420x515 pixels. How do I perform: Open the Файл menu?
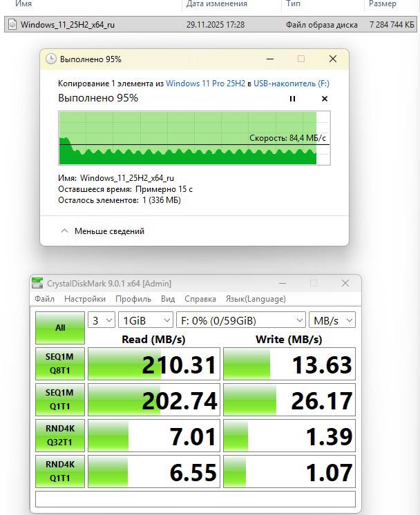click(x=45, y=299)
